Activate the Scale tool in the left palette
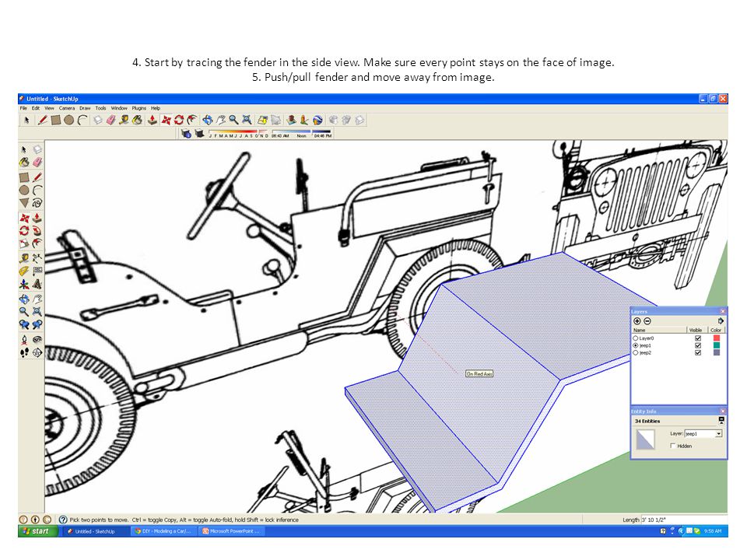747x560 pixels. tap(24, 243)
